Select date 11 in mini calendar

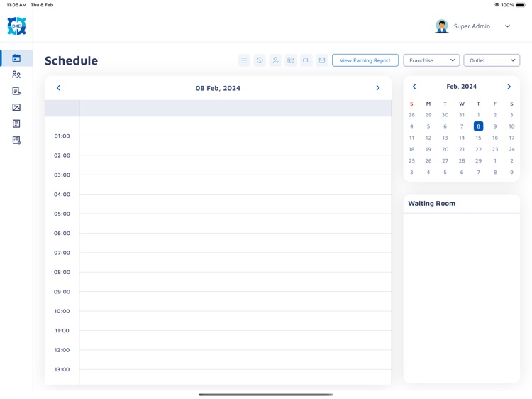[x=411, y=138]
